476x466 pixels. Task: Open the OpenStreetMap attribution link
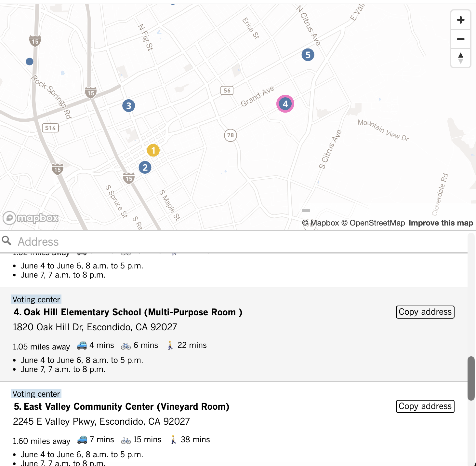click(x=373, y=223)
